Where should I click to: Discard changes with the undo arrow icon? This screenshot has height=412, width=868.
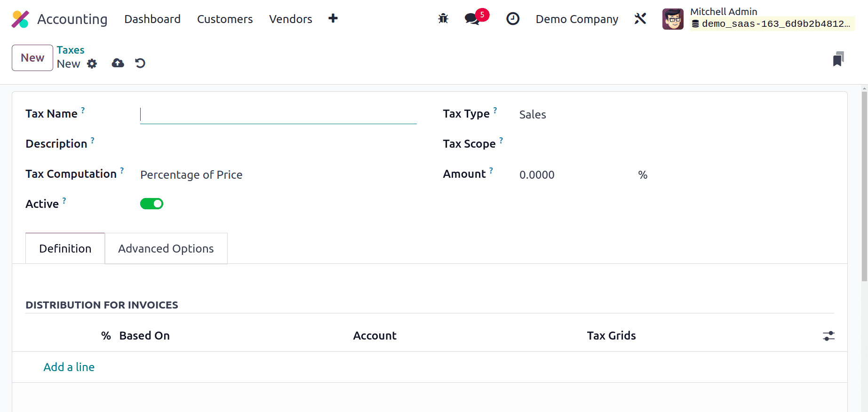tap(140, 63)
